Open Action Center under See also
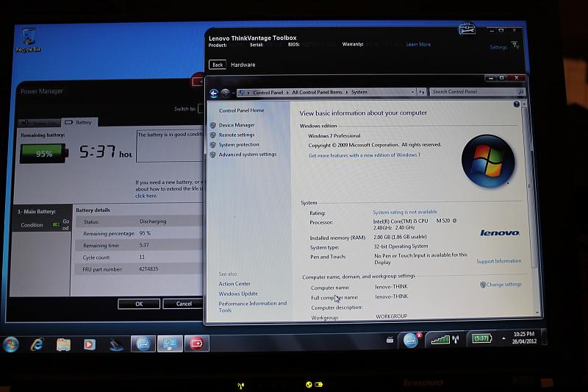 coord(234,284)
